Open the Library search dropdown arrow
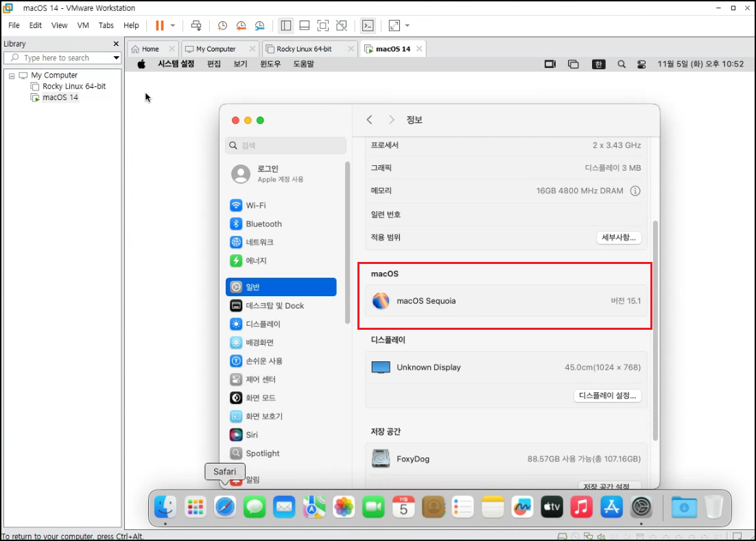 tap(116, 58)
